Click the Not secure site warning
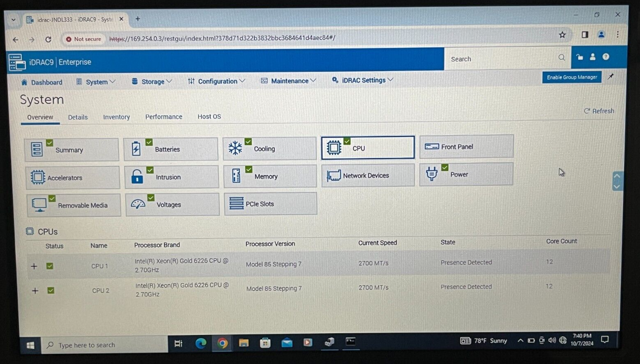This screenshot has width=640, height=364. click(x=83, y=39)
